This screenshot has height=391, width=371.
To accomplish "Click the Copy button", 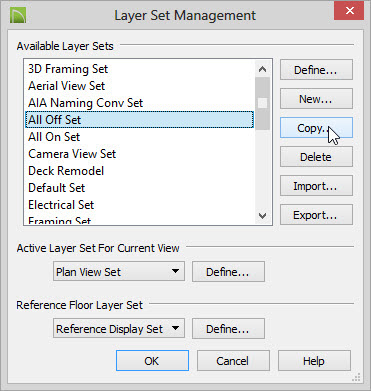I will pyautogui.click(x=316, y=128).
